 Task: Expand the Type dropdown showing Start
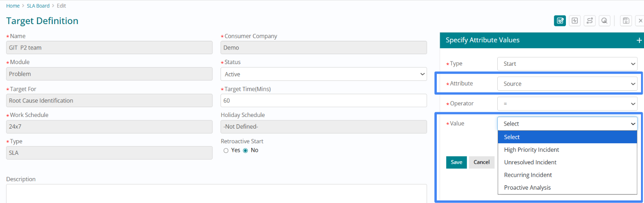[567, 64]
